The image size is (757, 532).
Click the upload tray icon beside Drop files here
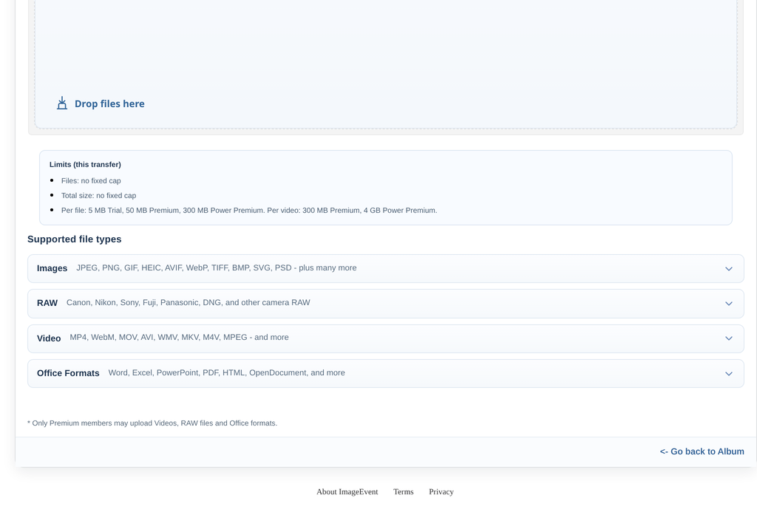coord(62,103)
